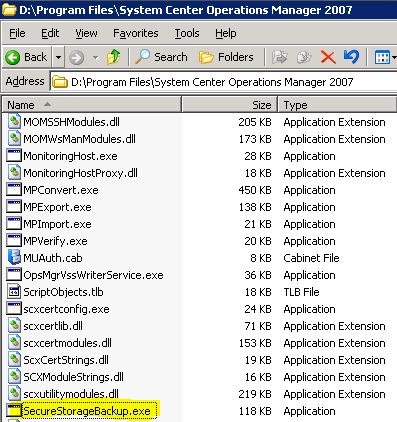Open the Edit menu
Screen dimensions: 397x422
click(50, 33)
